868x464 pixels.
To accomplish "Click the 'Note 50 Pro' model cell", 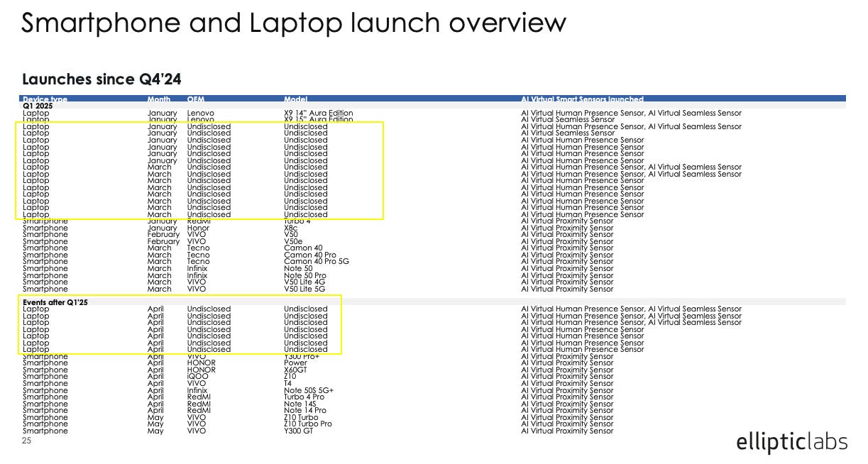I will (x=305, y=275).
